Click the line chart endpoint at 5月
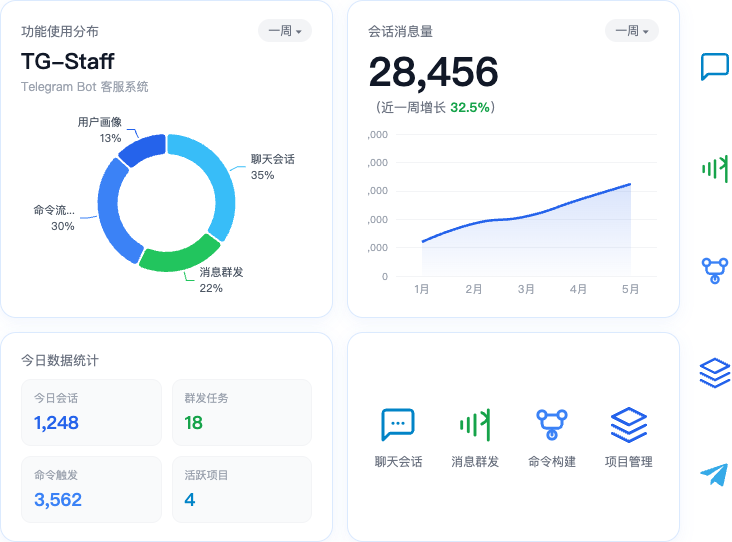 630,184
